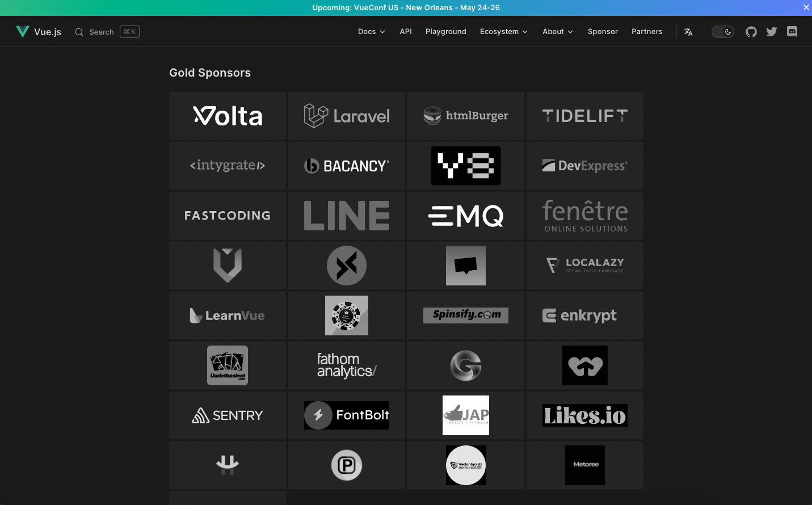Viewport: 812px width, 505px height.
Task: Open the Laravel sponsor logo
Action: (347, 116)
